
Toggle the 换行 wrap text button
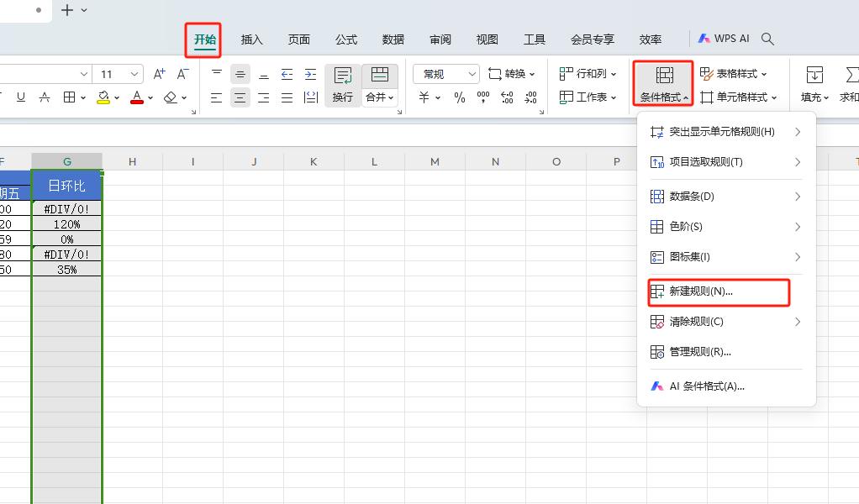342,86
